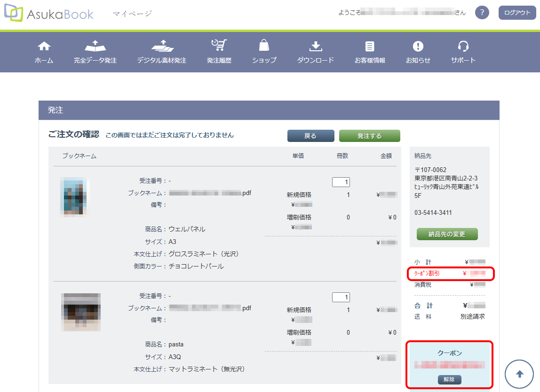The height and width of the screenshot is (392, 540).
Task: Click the help question mark icon
Action: click(x=482, y=13)
